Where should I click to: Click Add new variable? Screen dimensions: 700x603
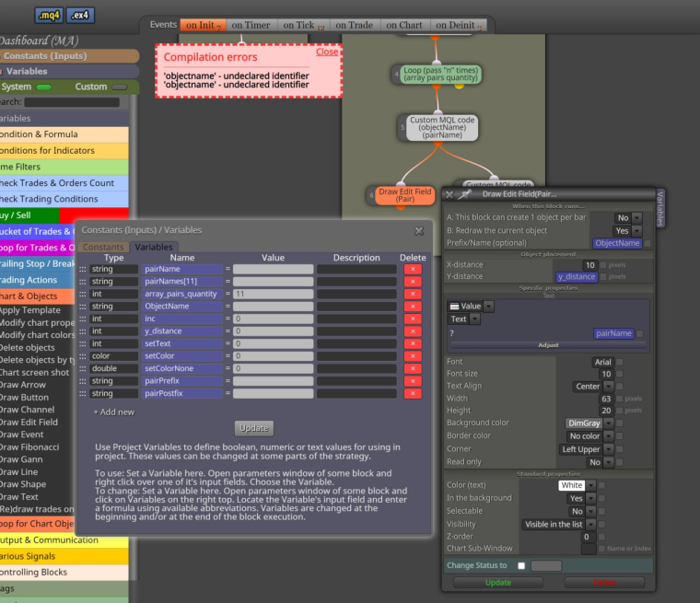[x=114, y=412]
